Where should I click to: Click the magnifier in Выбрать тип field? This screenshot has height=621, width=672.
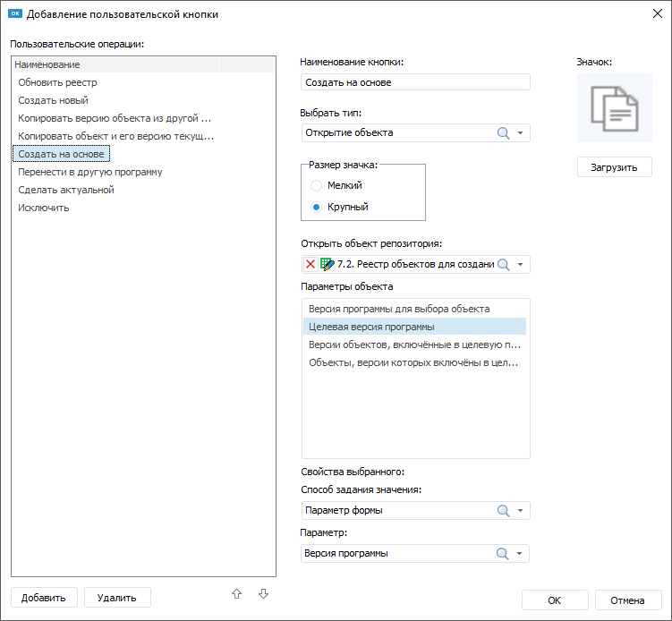503,133
